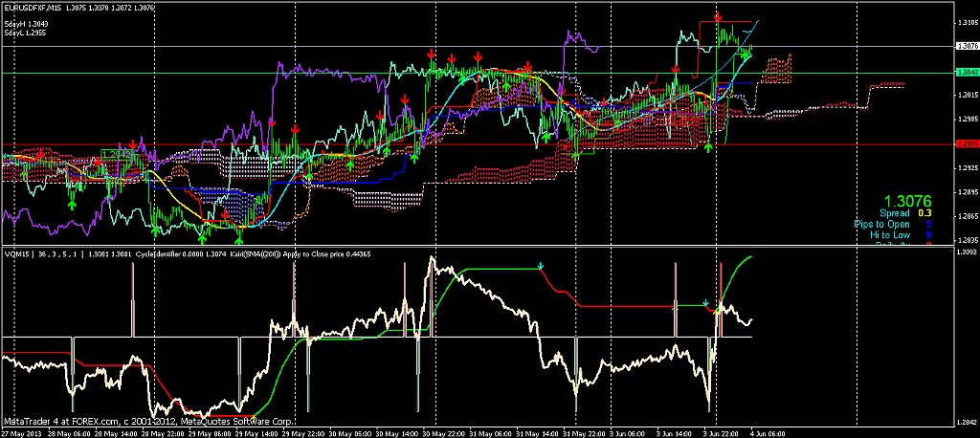Select the cyan arrow atop the indicator's green plateau
The height and width of the screenshot is (438, 980).
click(541, 266)
